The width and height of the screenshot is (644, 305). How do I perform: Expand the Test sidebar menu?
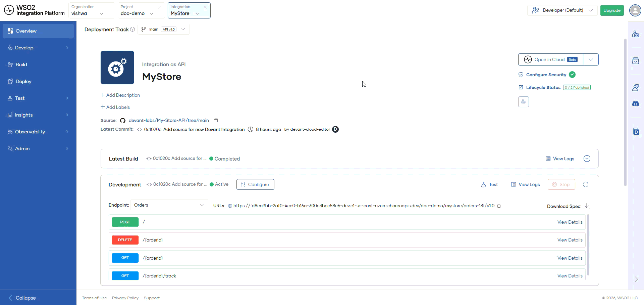pyautogui.click(x=38, y=98)
